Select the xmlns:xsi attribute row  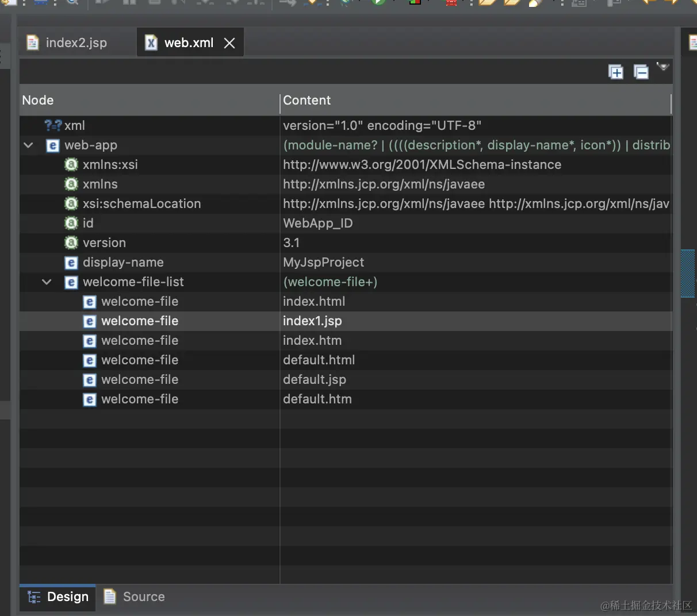pos(346,165)
